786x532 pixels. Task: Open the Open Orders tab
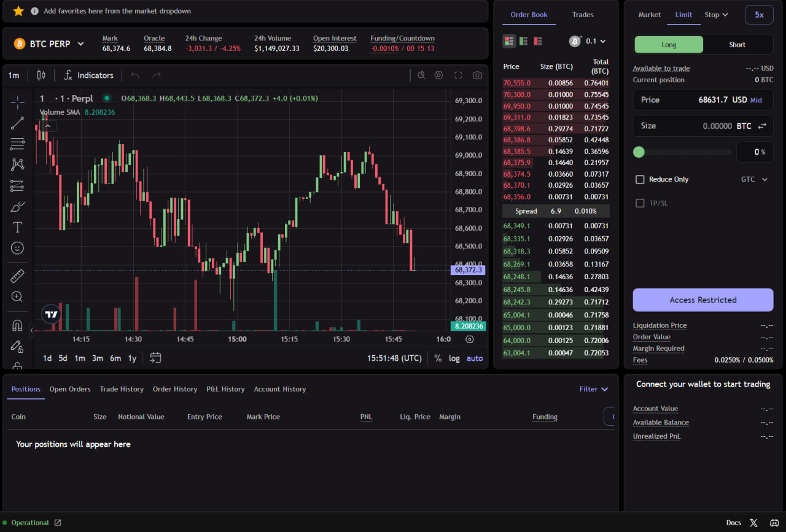[70, 389]
